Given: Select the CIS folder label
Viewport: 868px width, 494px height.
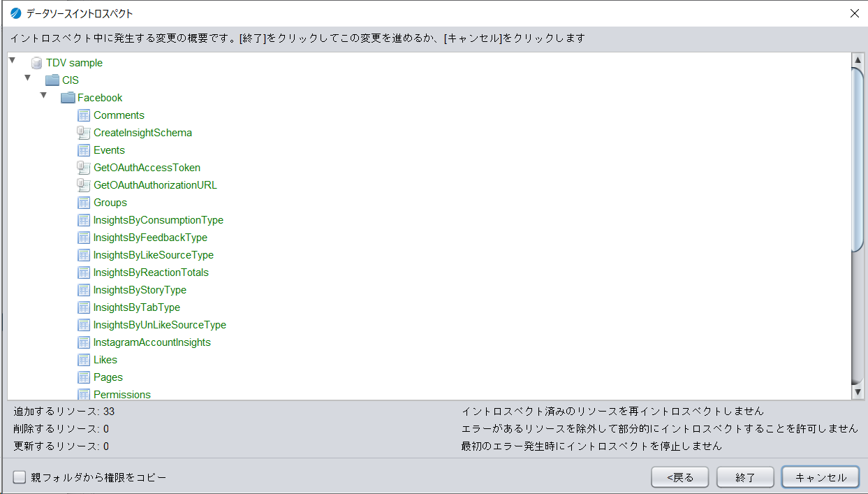Looking at the screenshot, I should pyautogui.click(x=71, y=80).
